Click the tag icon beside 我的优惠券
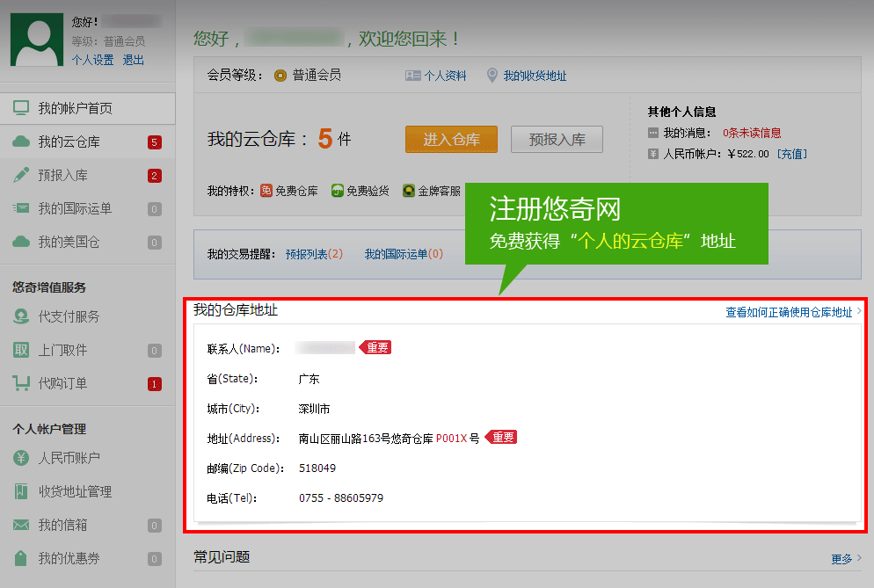 point(21,558)
